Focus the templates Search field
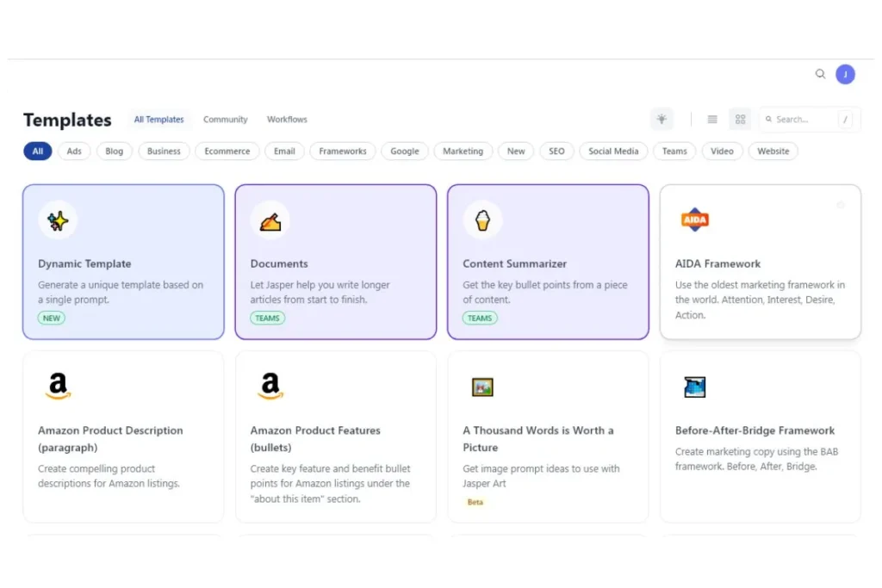 [x=809, y=119]
